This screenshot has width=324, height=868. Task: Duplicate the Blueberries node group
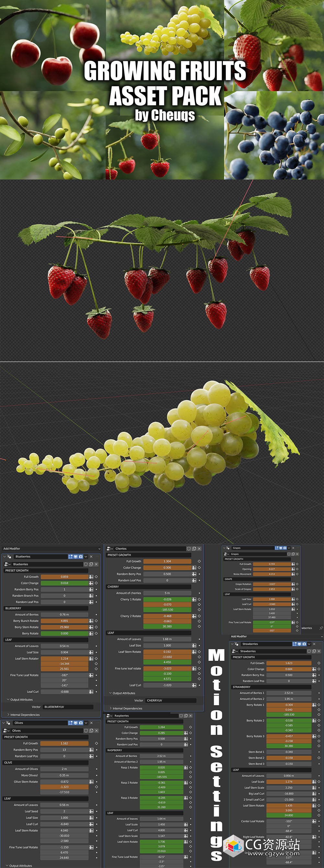point(91,564)
